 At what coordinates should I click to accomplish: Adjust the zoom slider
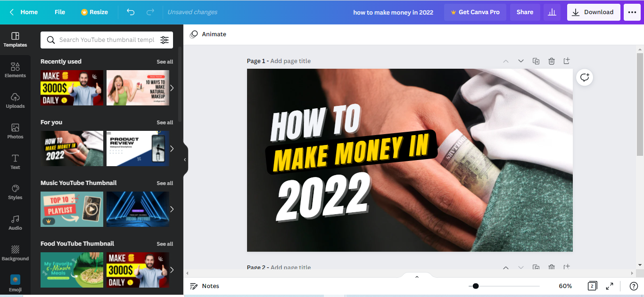[x=475, y=286]
